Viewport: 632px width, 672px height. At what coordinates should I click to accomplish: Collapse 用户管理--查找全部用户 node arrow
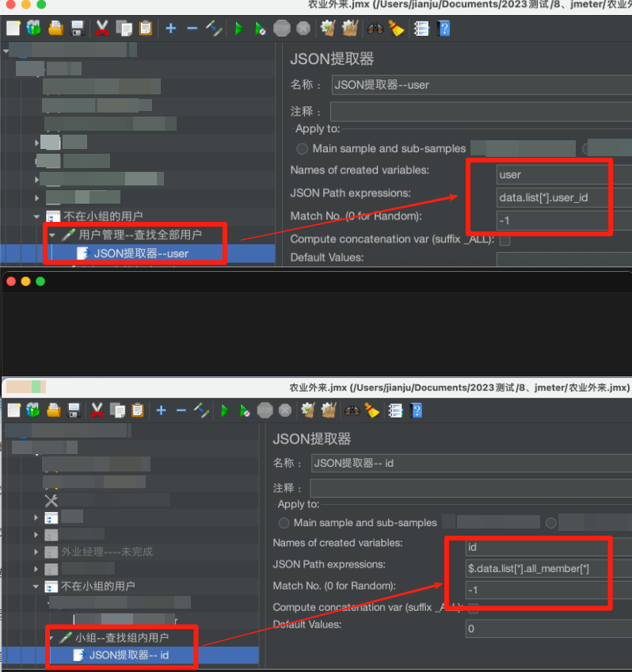pyautogui.click(x=52, y=235)
